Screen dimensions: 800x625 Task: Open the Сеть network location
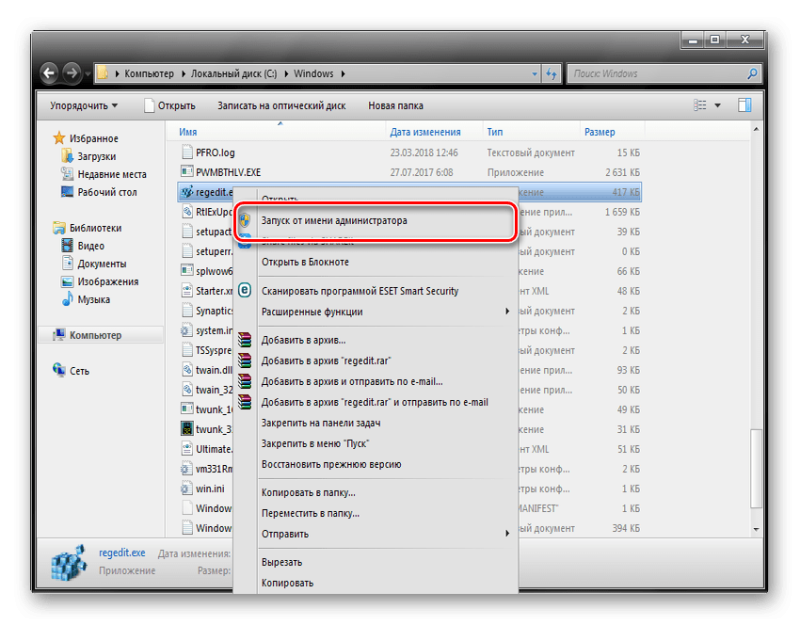pos(79,371)
